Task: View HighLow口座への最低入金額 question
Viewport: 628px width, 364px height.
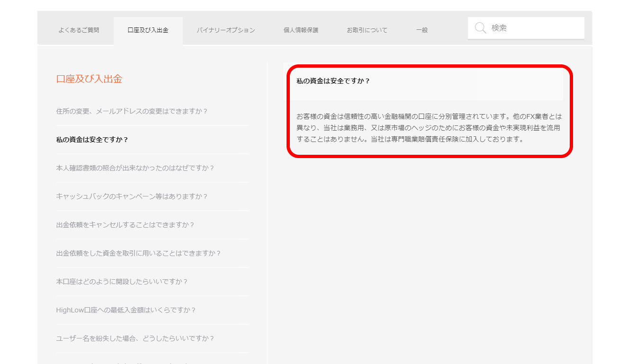Action: tap(126, 310)
